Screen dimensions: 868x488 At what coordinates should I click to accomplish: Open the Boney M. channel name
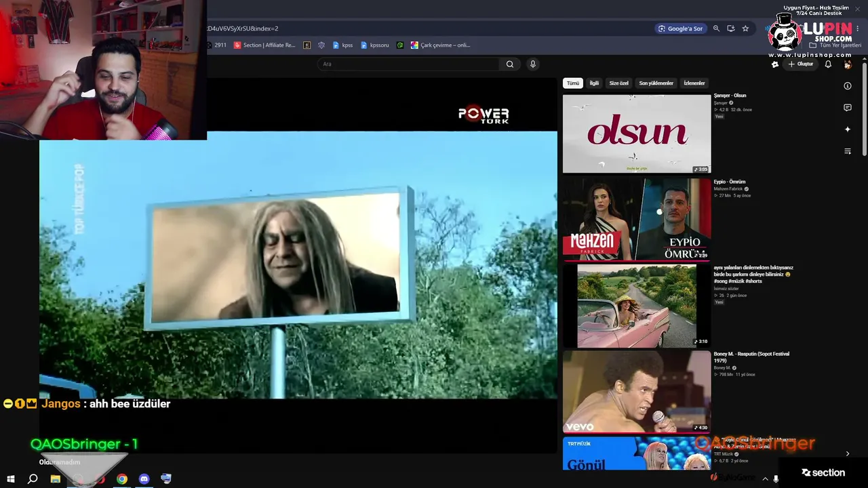[x=722, y=368]
